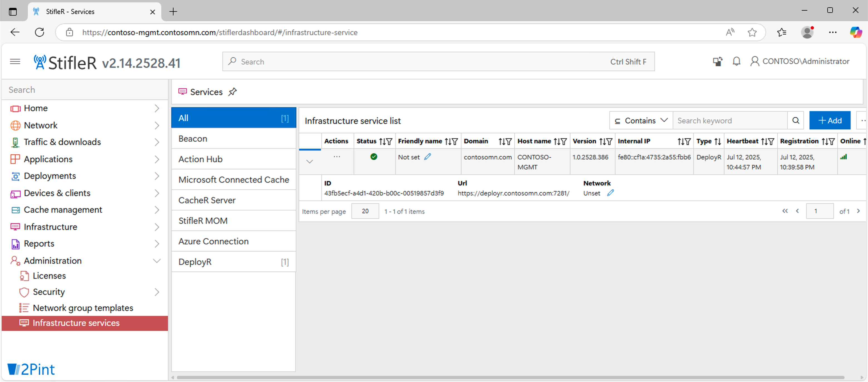Select Microsoft Connected Cache category

pyautogui.click(x=233, y=180)
